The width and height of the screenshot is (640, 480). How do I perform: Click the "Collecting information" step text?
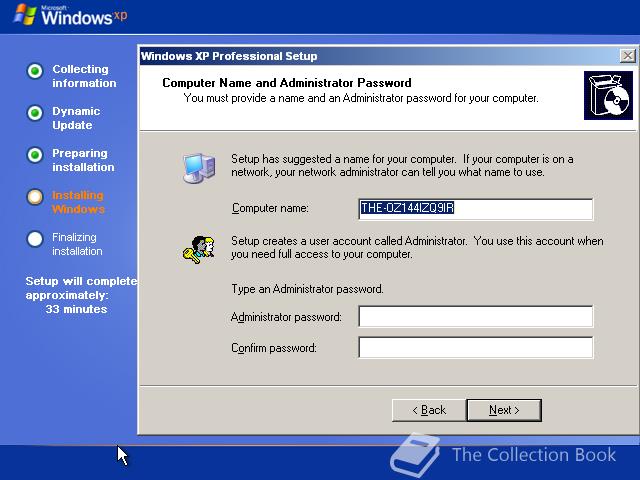pos(84,76)
